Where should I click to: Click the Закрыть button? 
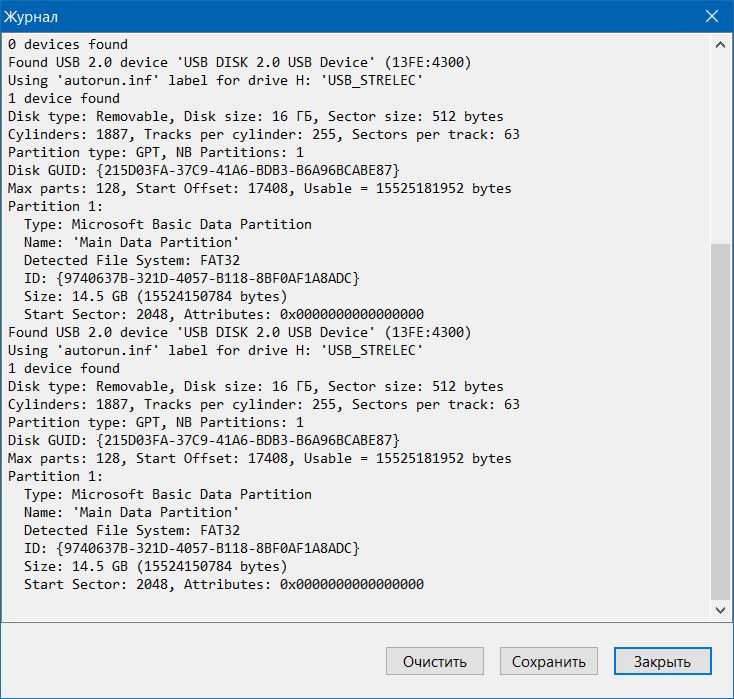662,661
